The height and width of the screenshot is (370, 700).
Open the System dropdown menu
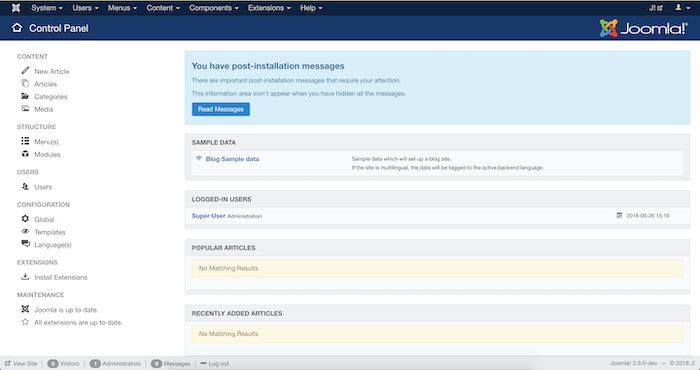pyautogui.click(x=47, y=8)
